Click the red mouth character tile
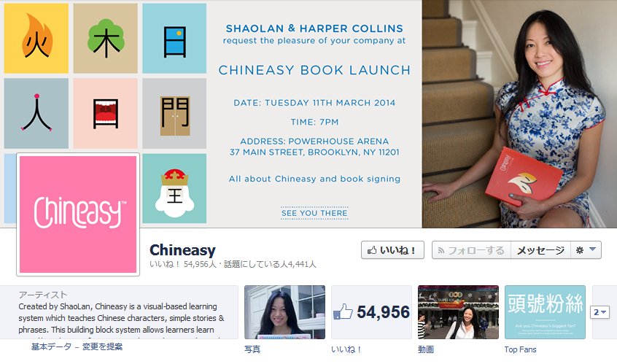Screen dimensions: 617x364 106,113
